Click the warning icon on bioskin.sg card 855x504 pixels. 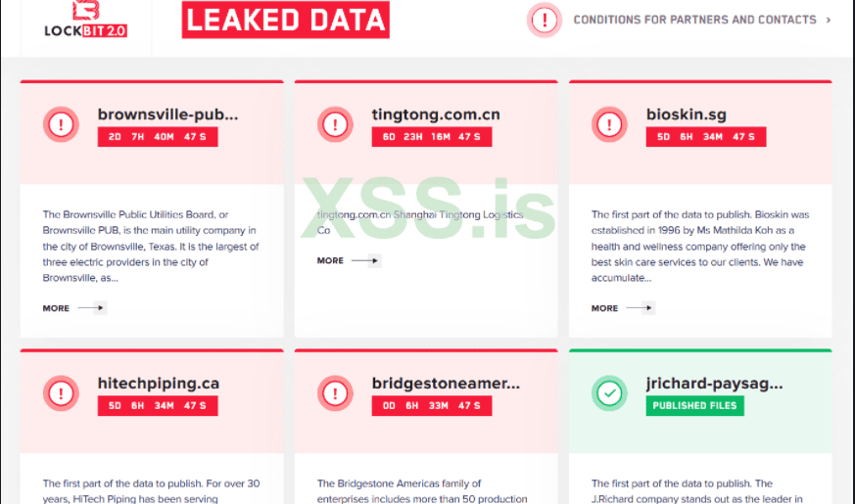[609, 124]
